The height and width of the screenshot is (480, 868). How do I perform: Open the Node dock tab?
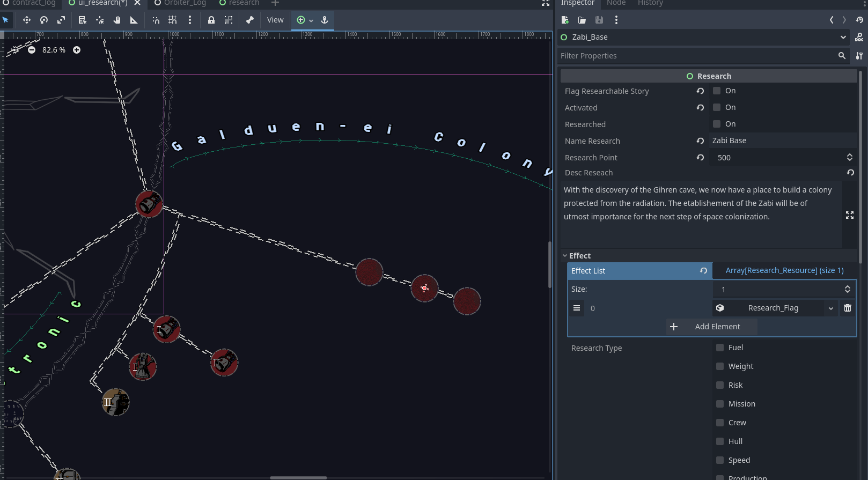click(616, 3)
